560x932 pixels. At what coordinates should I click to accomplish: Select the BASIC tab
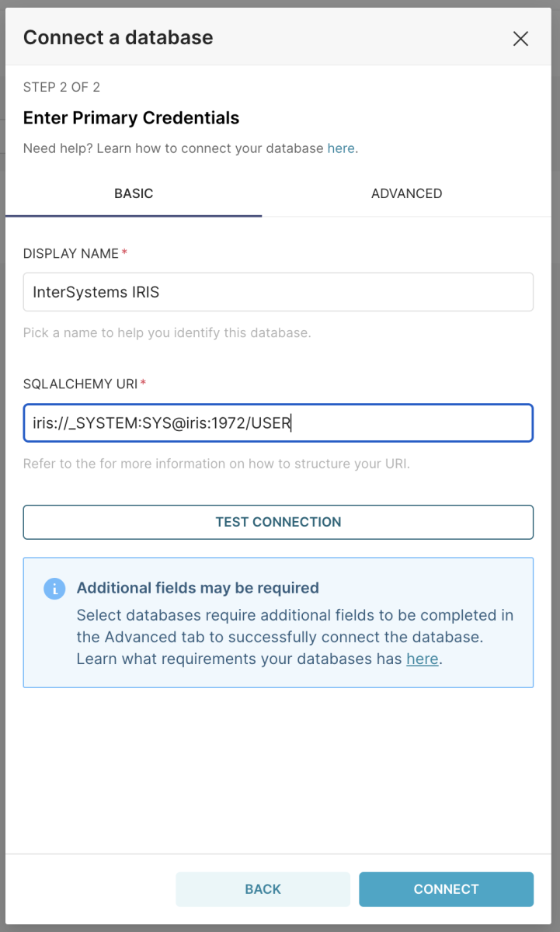[134, 193]
